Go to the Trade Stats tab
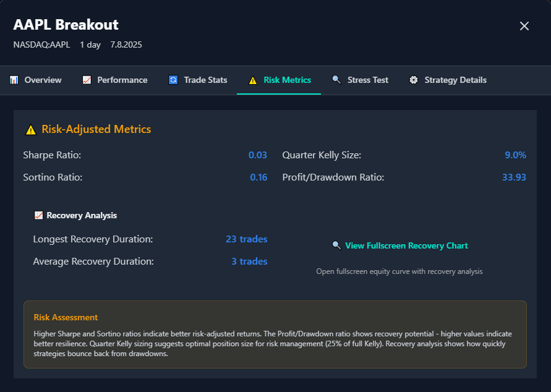The width and height of the screenshot is (551, 392). click(x=198, y=80)
